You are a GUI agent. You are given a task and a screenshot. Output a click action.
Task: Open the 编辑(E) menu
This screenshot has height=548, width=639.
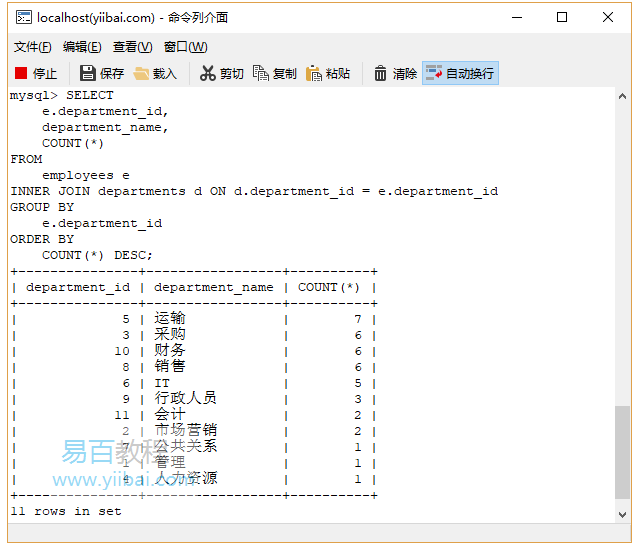(x=82, y=47)
